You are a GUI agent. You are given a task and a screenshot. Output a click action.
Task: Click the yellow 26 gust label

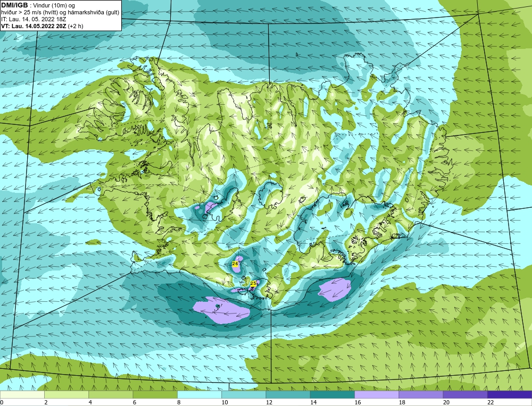tap(235, 264)
